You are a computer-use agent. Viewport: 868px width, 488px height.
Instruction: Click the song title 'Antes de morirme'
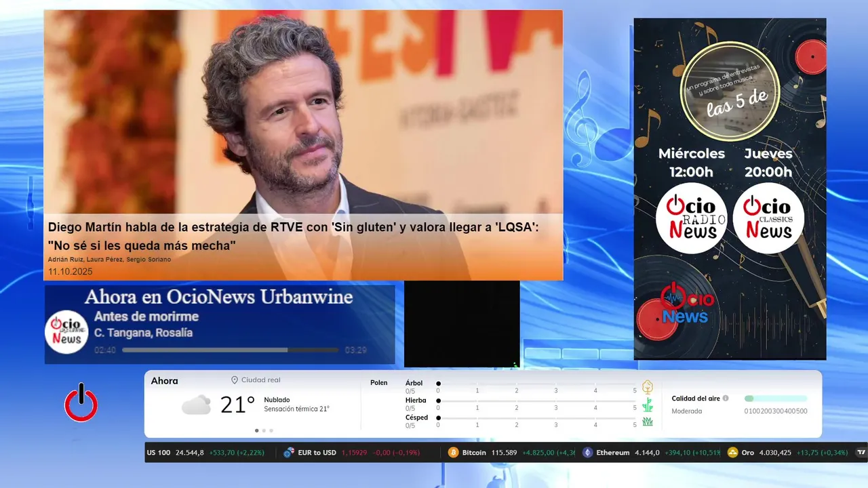(x=146, y=317)
